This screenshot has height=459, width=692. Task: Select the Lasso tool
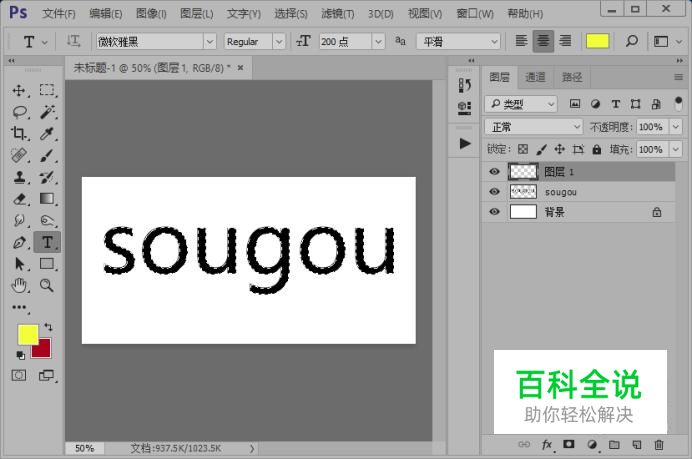coord(20,112)
